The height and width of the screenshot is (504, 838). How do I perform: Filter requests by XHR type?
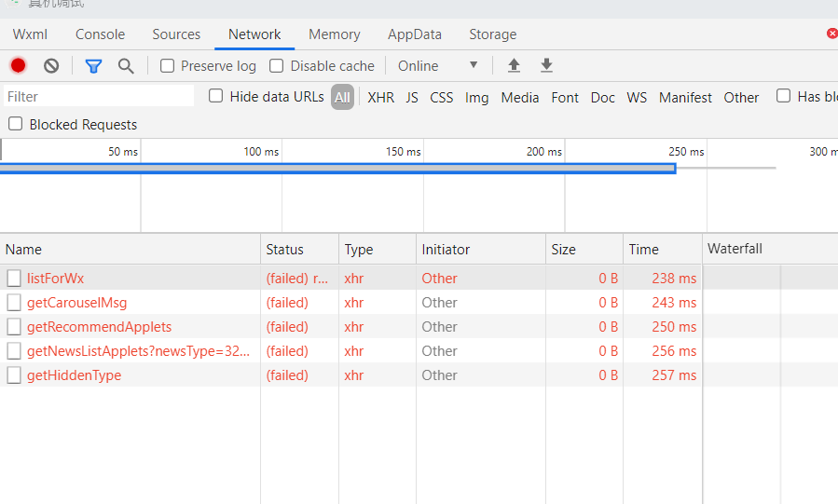coord(380,97)
